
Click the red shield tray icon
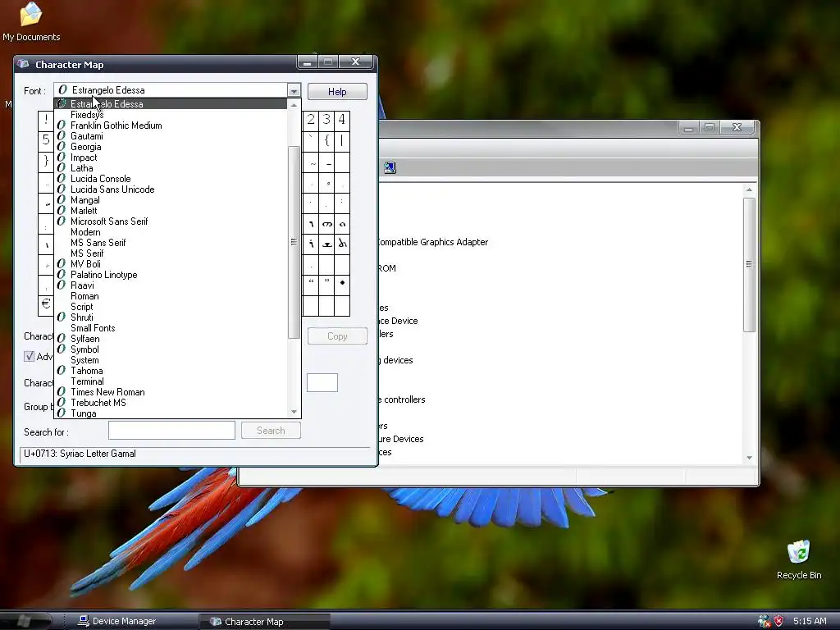click(779, 621)
